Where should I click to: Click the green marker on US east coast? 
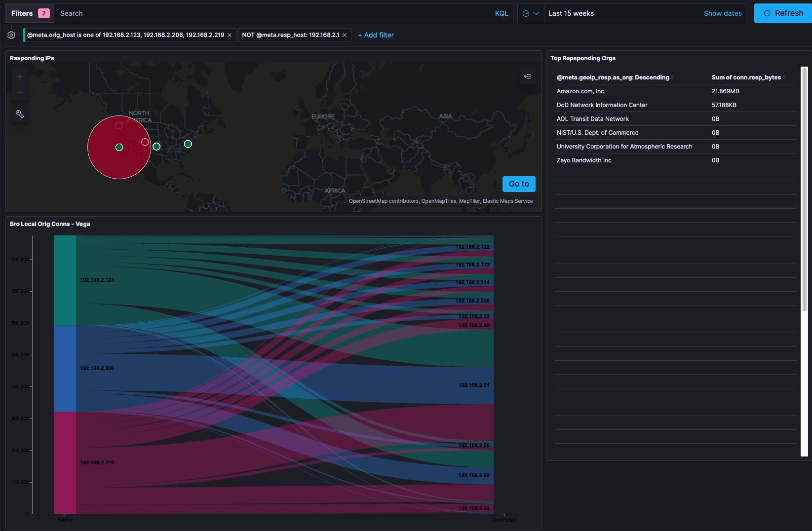(188, 144)
